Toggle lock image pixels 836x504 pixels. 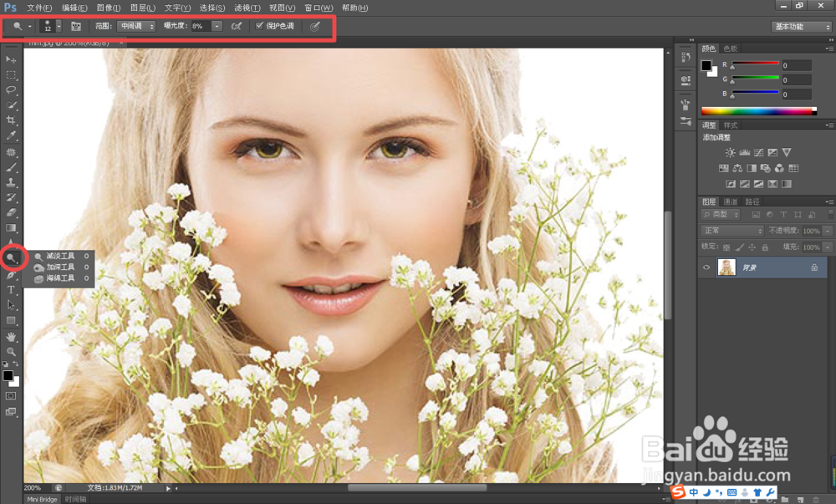739,247
